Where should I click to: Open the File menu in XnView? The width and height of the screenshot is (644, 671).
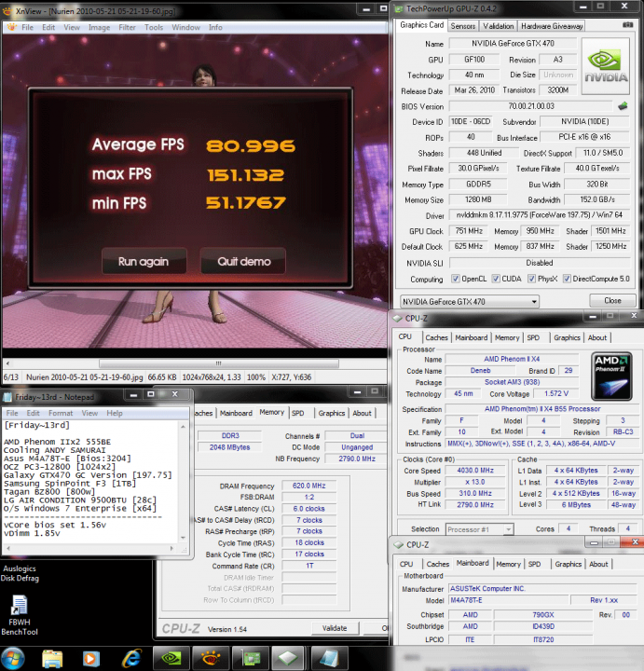pyautogui.click(x=27, y=27)
